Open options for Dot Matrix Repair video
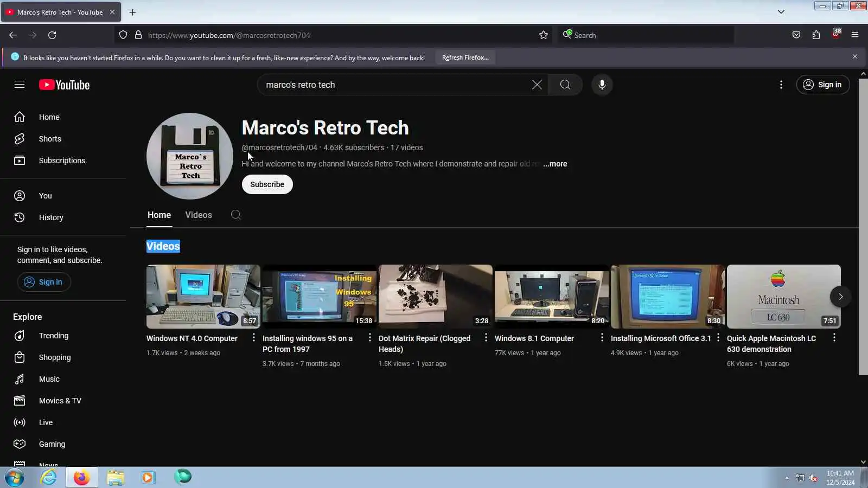Screen dimensions: 868x488 [x=486, y=338]
